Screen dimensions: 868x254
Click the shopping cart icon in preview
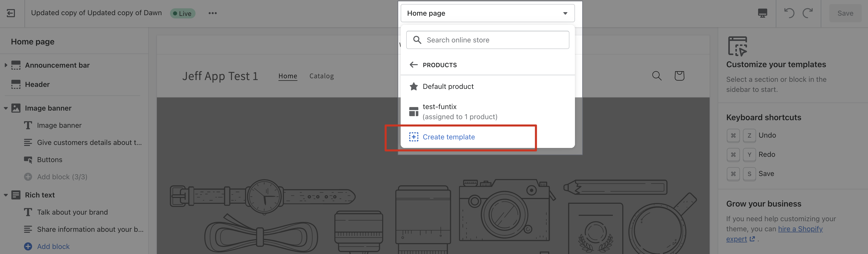679,76
